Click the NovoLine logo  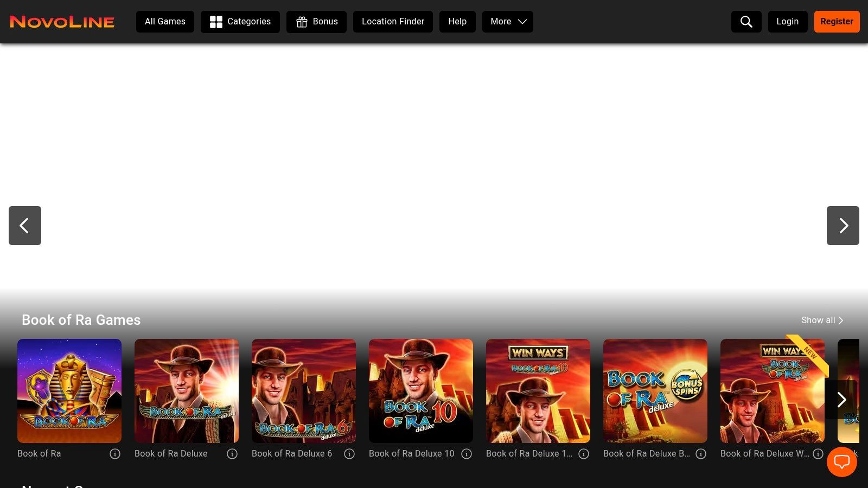click(62, 22)
